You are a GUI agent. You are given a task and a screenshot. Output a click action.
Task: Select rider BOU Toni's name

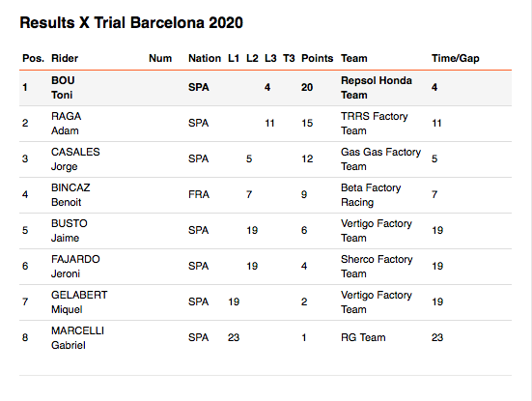tap(63, 88)
